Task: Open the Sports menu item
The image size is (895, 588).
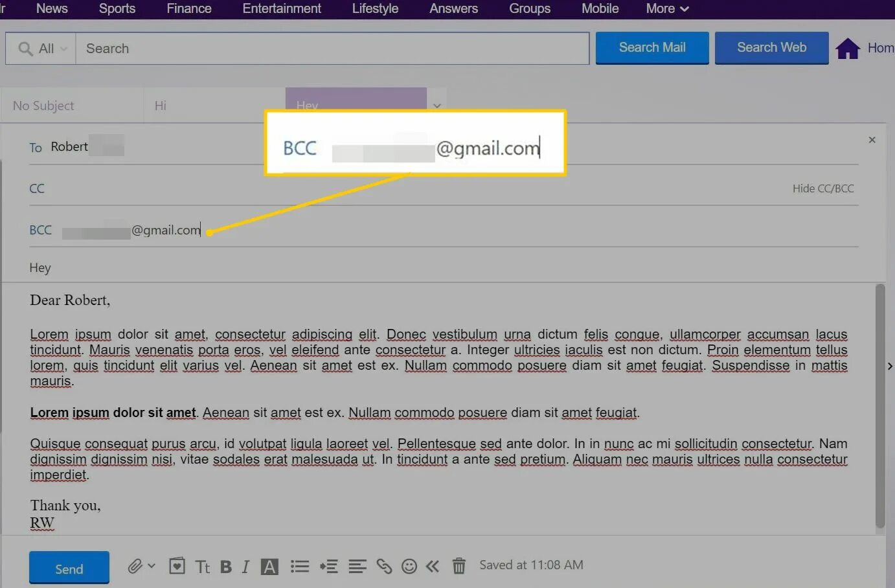Action: coord(117,8)
